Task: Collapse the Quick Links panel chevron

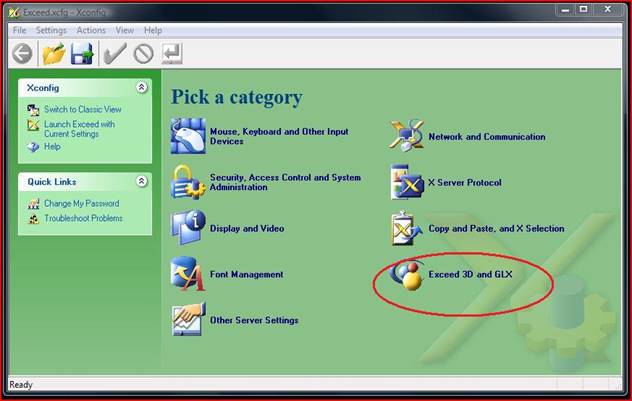Action: click(x=141, y=181)
